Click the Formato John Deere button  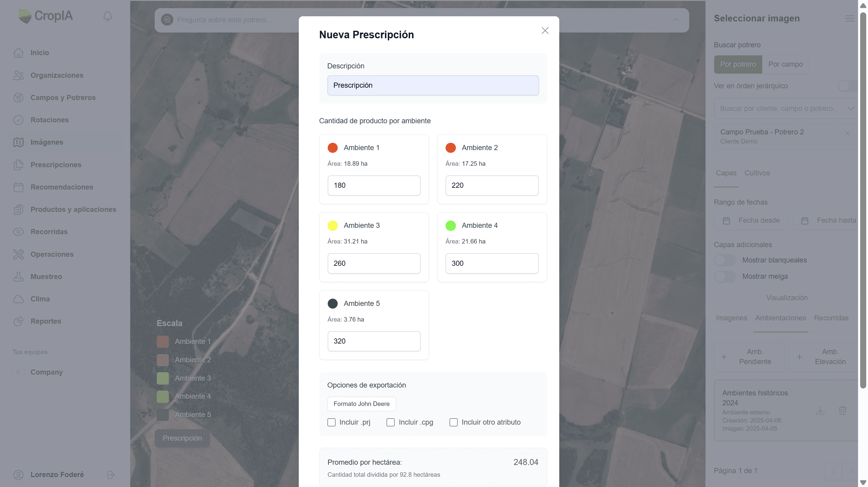(x=361, y=404)
